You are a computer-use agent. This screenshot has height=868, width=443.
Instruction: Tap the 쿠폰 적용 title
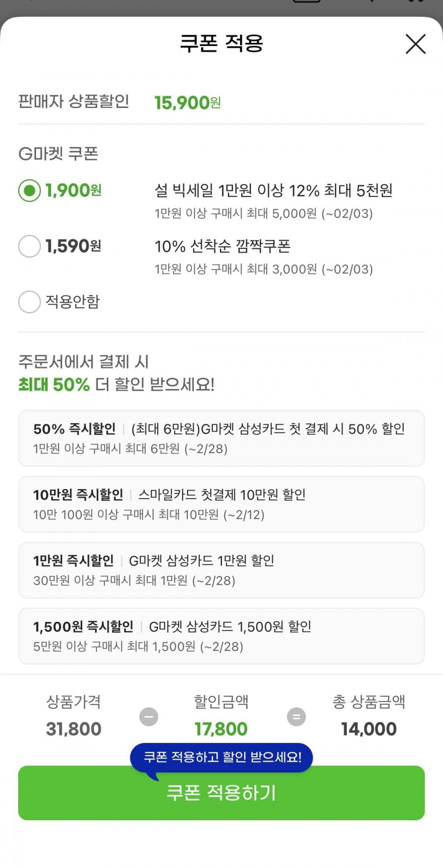point(221,43)
